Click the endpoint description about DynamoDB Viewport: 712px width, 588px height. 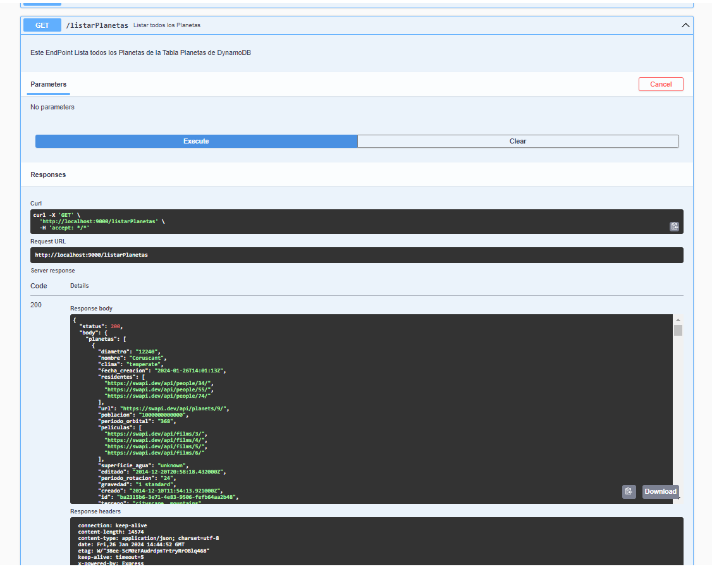point(141,52)
